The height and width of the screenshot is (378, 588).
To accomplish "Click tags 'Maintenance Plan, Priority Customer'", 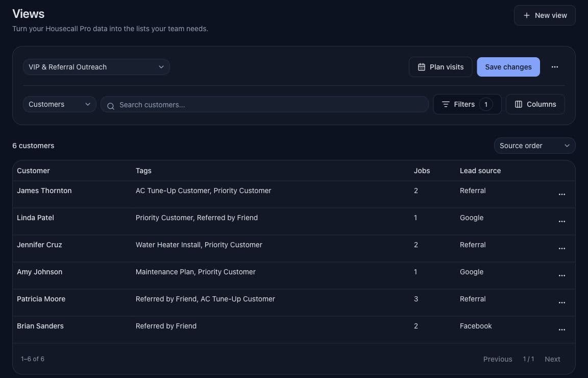I will 195,272.
